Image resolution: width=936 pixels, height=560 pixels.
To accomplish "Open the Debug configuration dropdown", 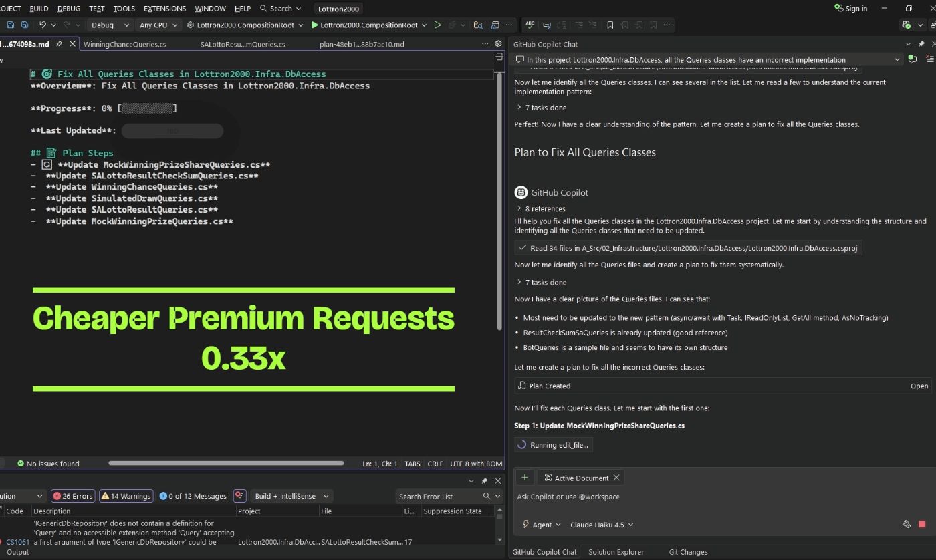I will tap(110, 25).
